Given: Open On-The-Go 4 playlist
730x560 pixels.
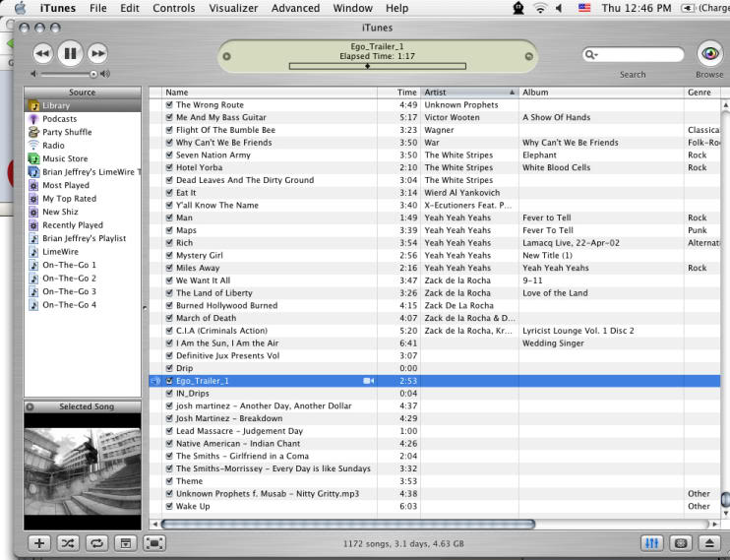Looking at the screenshot, I should [83, 305].
